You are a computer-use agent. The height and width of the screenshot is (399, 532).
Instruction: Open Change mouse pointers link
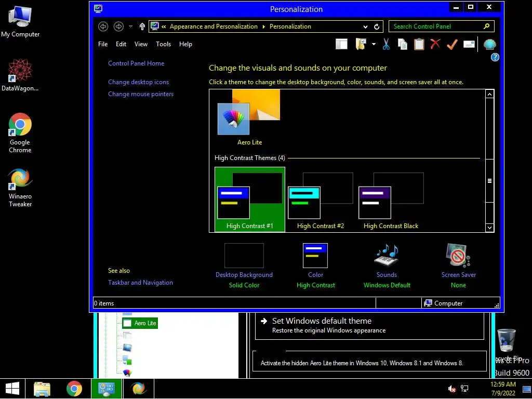[x=141, y=94]
